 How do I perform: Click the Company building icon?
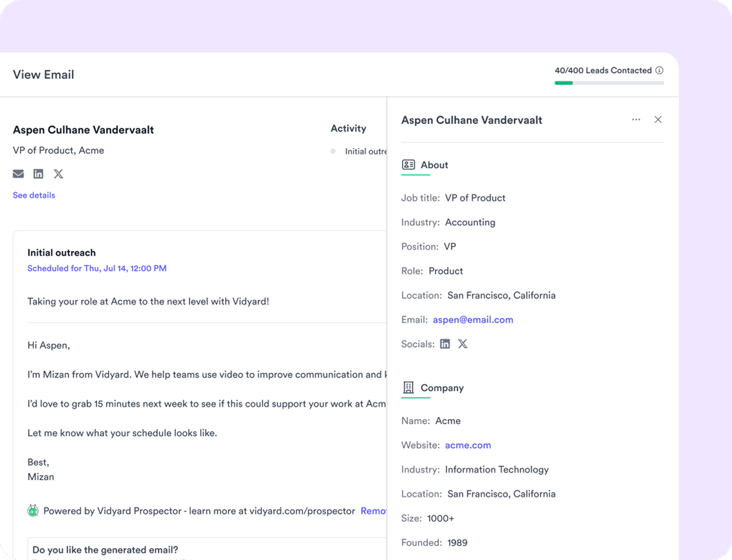click(408, 387)
